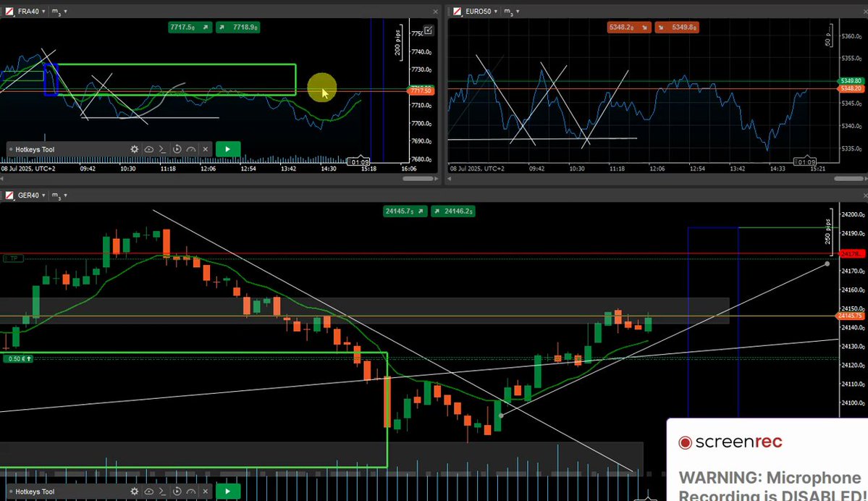Image resolution: width=868 pixels, height=501 pixels.
Task: Open FRA40 chart m3 timeframe dropdown
Action: [59, 11]
